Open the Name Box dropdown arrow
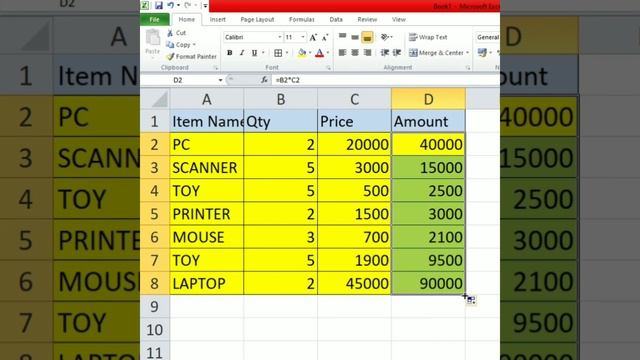 [220, 80]
